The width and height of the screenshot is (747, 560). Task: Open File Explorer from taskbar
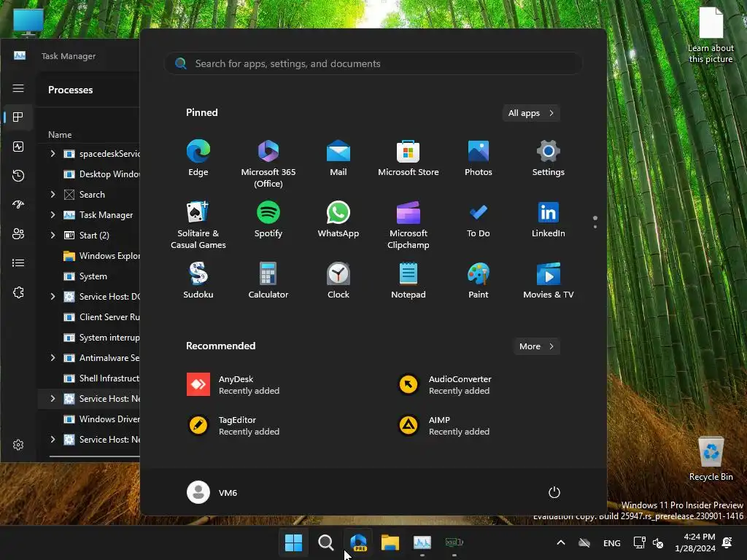(x=390, y=542)
